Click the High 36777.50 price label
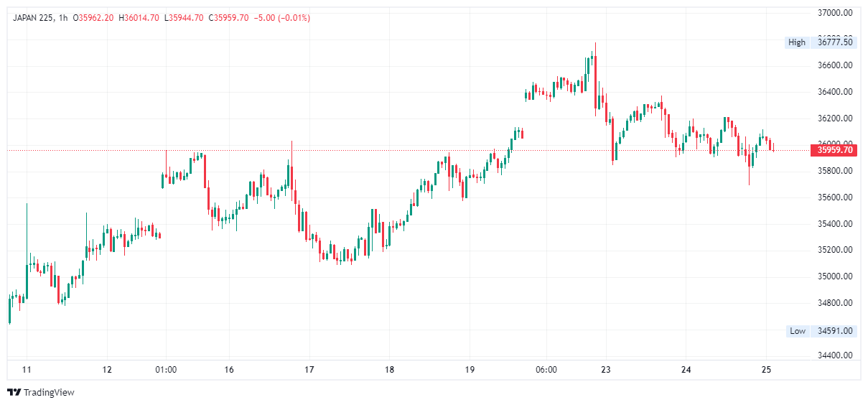Viewport: 868px width, 405px height. point(821,42)
